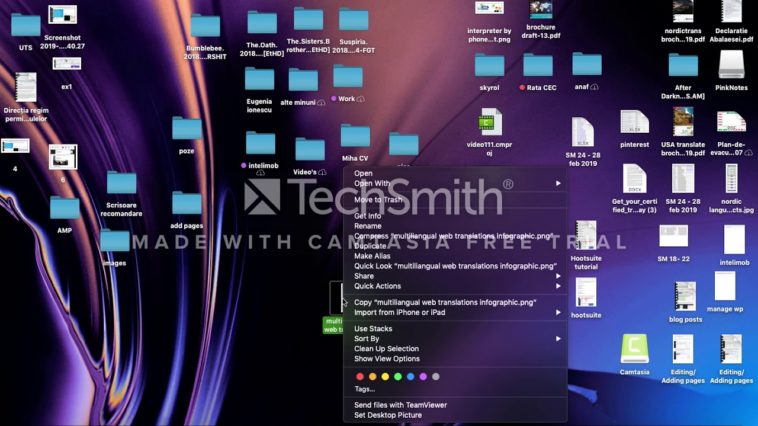Click the Miha CV folder
Screen dimensions: 758x426
pyautogui.click(x=355, y=136)
